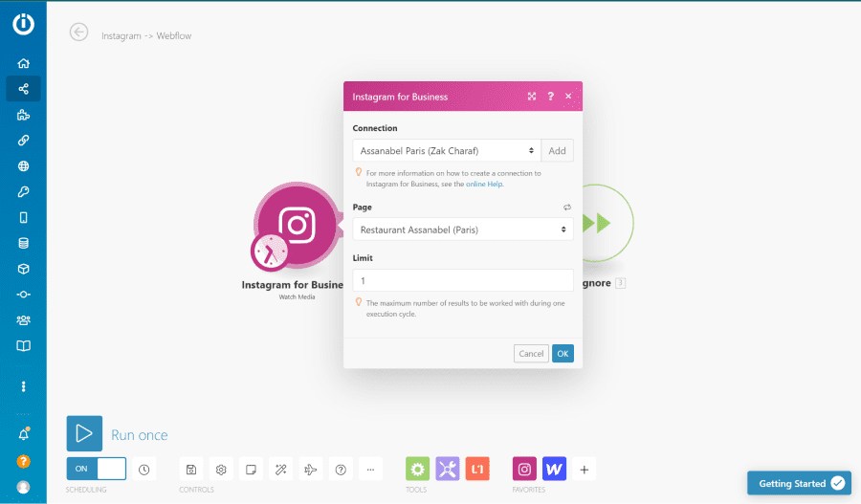This screenshot has height=504, width=861.
Task: Open Keys icon in sidebar
Action: point(23,191)
